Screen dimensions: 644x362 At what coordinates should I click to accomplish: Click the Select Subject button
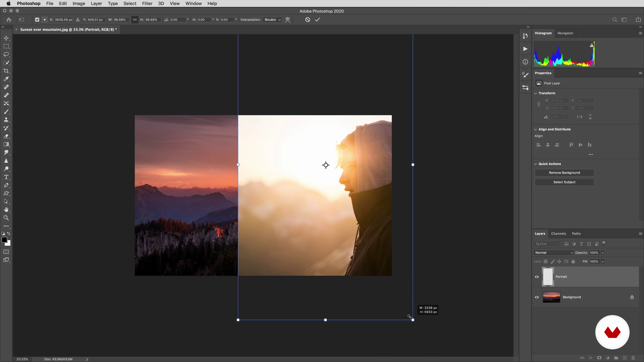pos(564,182)
